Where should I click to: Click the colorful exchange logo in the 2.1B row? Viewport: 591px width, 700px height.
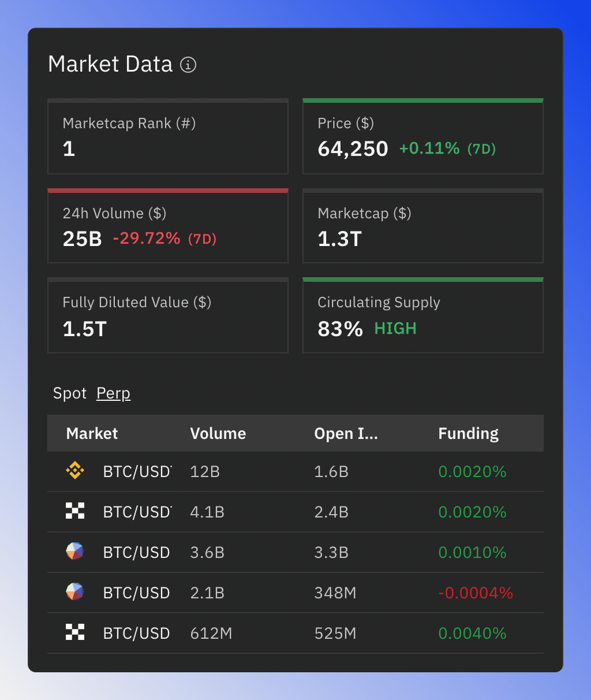(75, 592)
